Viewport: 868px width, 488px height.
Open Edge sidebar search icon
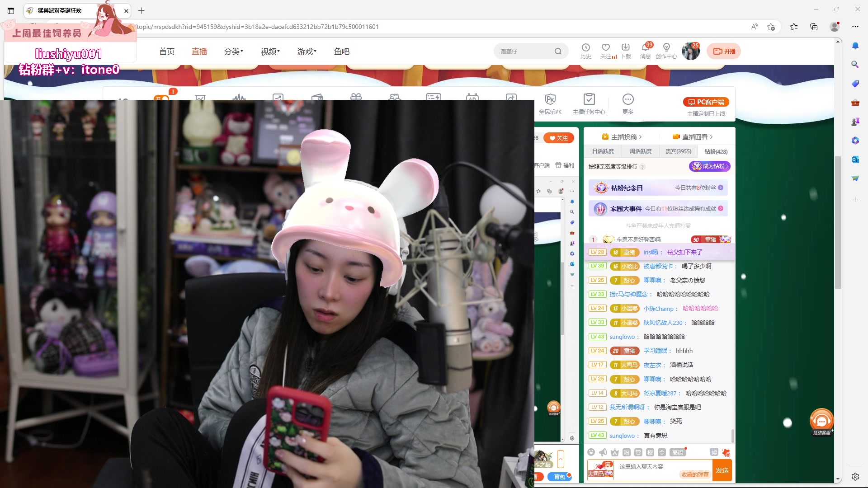[855, 64]
